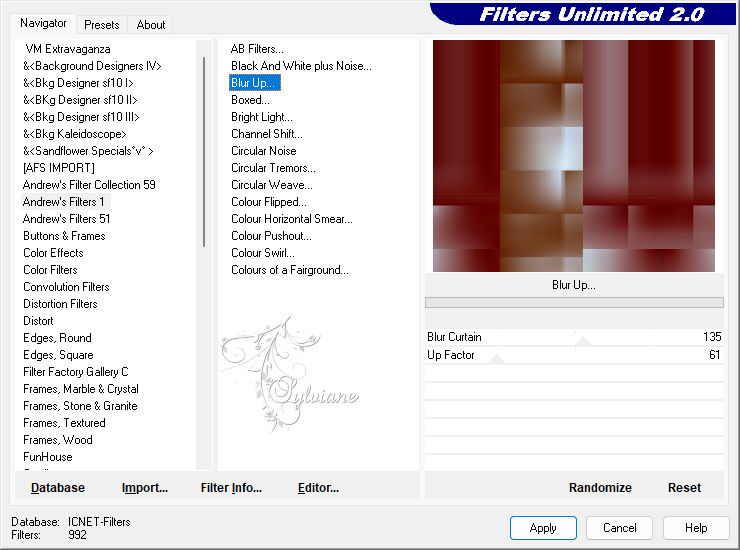Cancel the Filters Unlimited dialog
Image resolution: width=740 pixels, height=550 pixels.
(620, 528)
